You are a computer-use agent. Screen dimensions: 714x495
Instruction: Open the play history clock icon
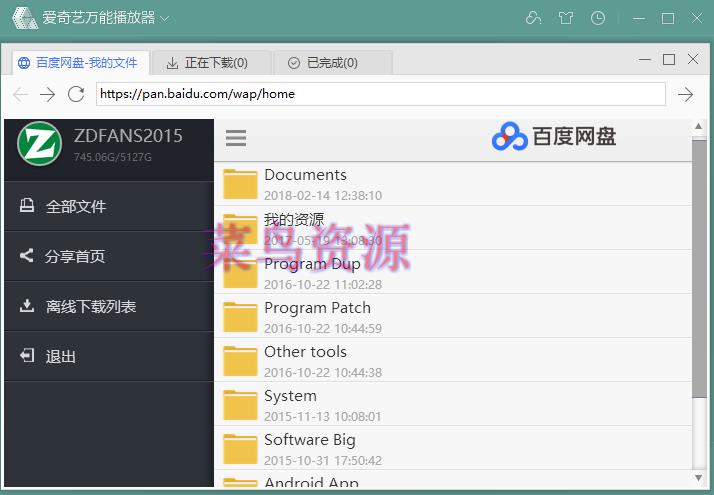(x=598, y=18)
